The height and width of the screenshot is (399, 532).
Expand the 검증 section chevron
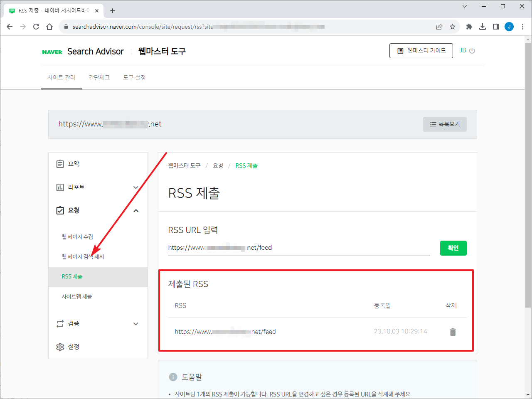(135, 324)
